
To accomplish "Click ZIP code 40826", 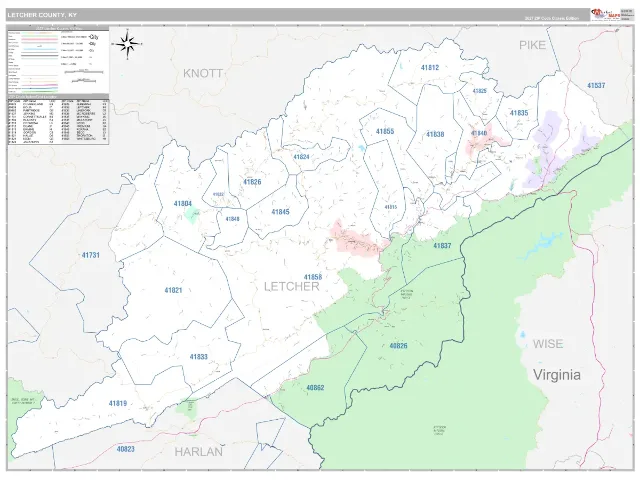I will [x=398, y=346].
